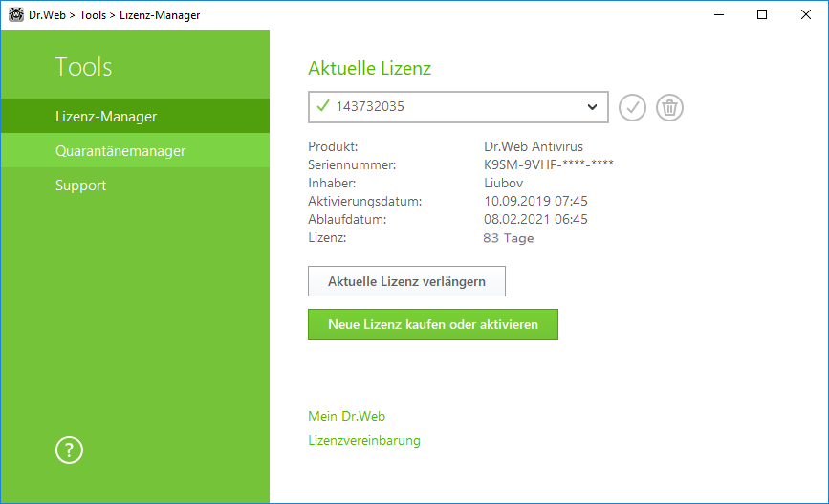The height and width of the screenshot is (504, 829).
Task: Open the Lizenz-Manager section
Action: (136, 116)
